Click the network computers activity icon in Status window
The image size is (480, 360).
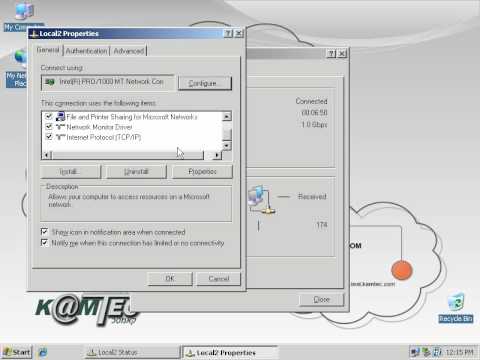pyautogui.click(x=261, y=200)
